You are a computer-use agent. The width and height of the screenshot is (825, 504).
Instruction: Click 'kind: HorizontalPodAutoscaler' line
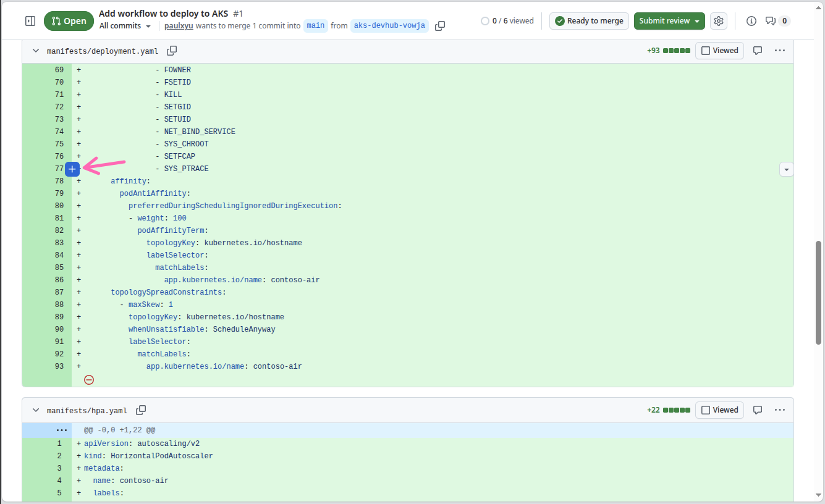[x=433, y=456]
